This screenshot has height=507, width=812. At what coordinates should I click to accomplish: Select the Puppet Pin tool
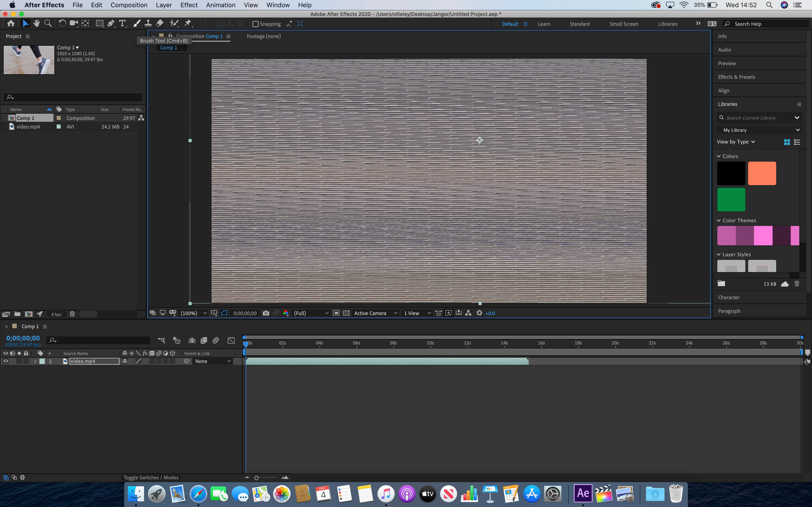pos(188,24)
